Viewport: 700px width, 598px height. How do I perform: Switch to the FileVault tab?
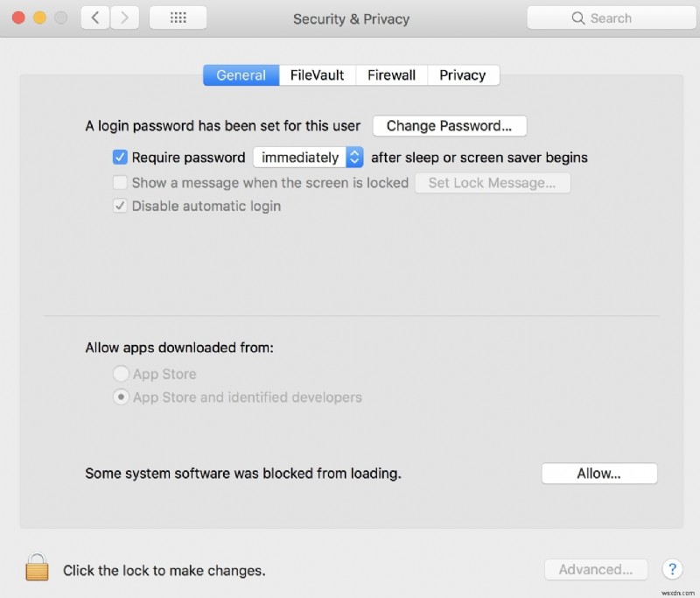pos(317,75)
